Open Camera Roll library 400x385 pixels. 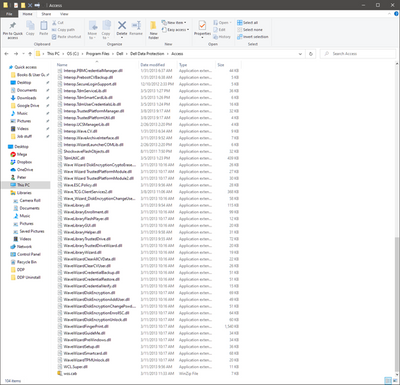(x=27, y=200)
